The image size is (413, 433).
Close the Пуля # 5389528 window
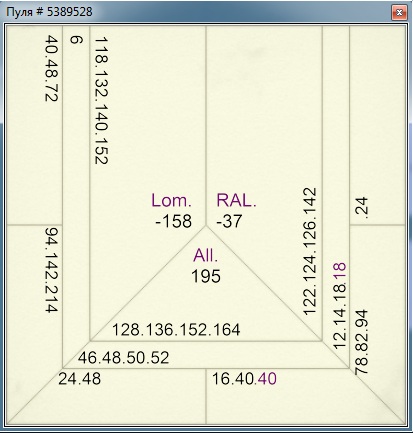click(x=399, y=13)
